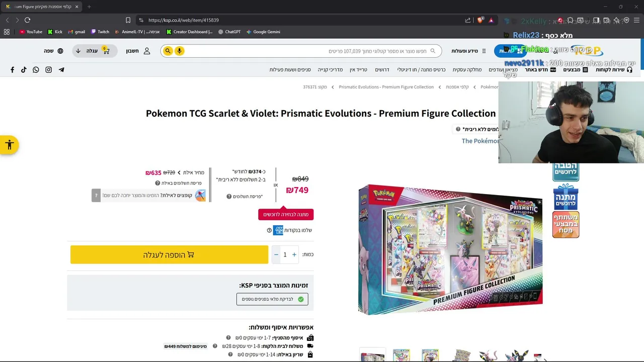The height and width of the screenshot is (362, 644).
Task: Decrease quantity with the minus button
Action: [x=276, y=255]
